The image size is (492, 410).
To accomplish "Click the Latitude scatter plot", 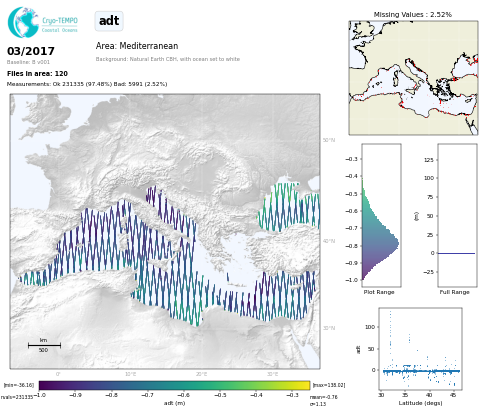I will 420,349.
